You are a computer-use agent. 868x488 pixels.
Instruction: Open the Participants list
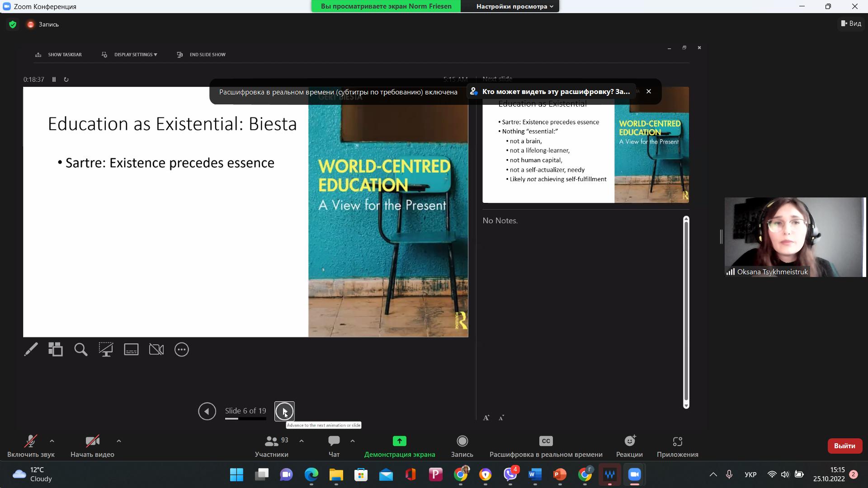click(271, 446)
